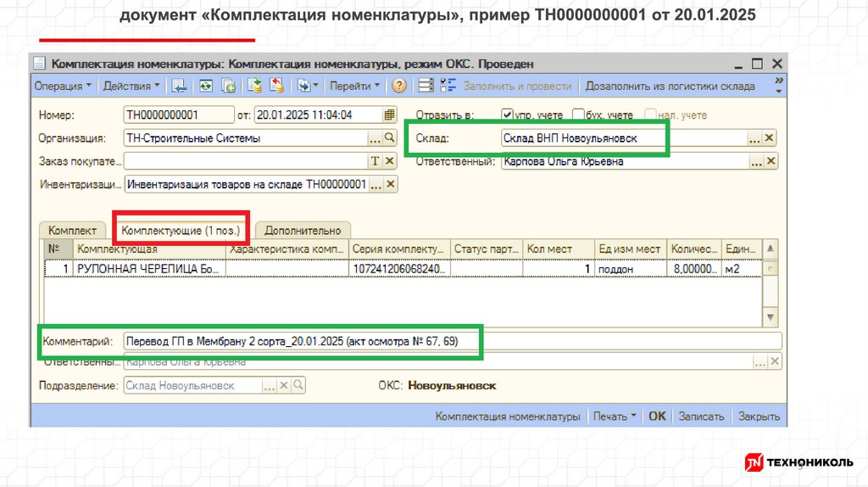The image size is (868, 487).
Task: Clear the Склад field with X
Action: tap(769, 138)
